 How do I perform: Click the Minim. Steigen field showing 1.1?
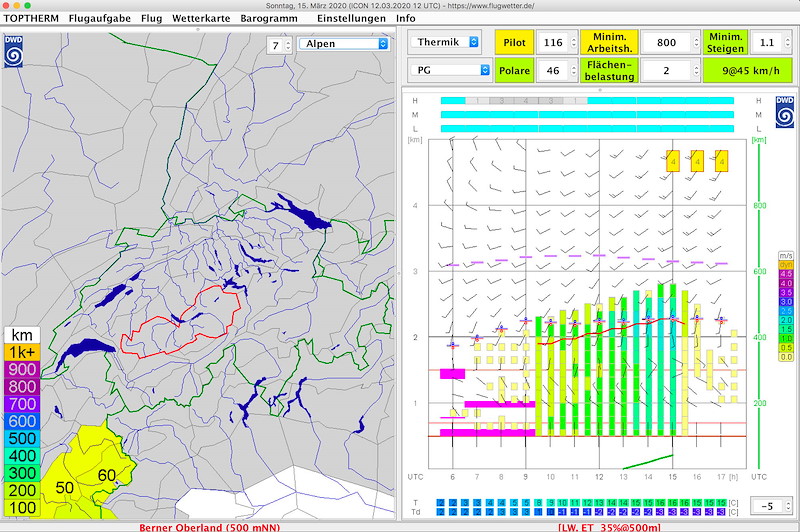767,42
